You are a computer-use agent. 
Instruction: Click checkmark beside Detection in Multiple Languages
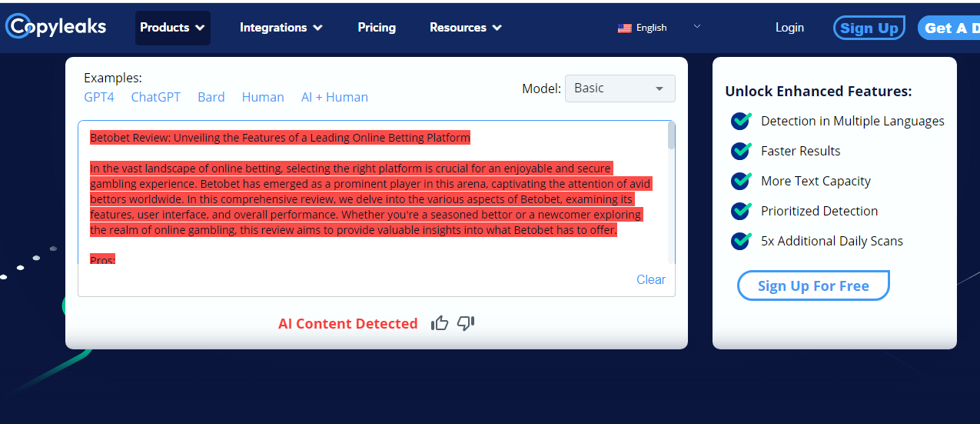coord(741,121)
